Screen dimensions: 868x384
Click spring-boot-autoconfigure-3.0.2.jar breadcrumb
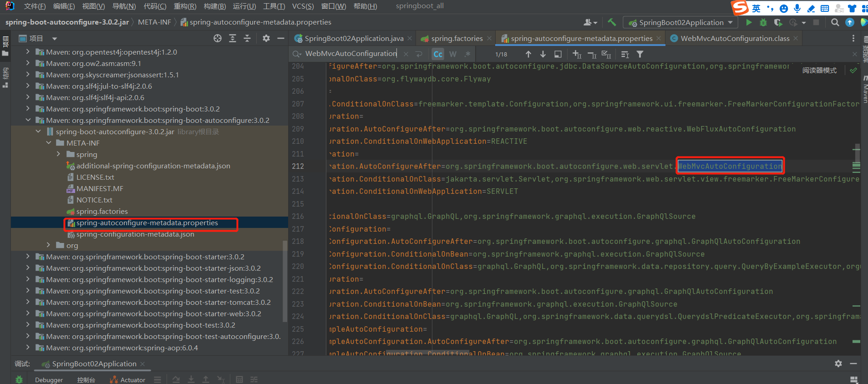pyautogui.click(x=67, y=22)
